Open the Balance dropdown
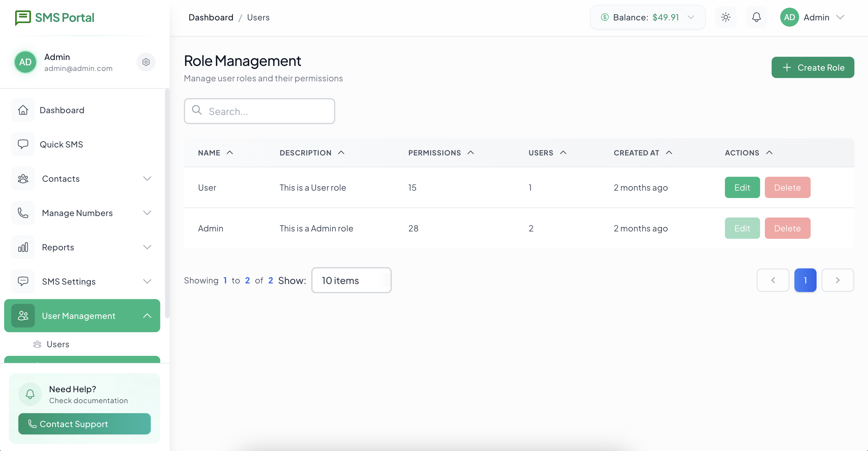Viewport: 868px width, 451px height. 647,17
